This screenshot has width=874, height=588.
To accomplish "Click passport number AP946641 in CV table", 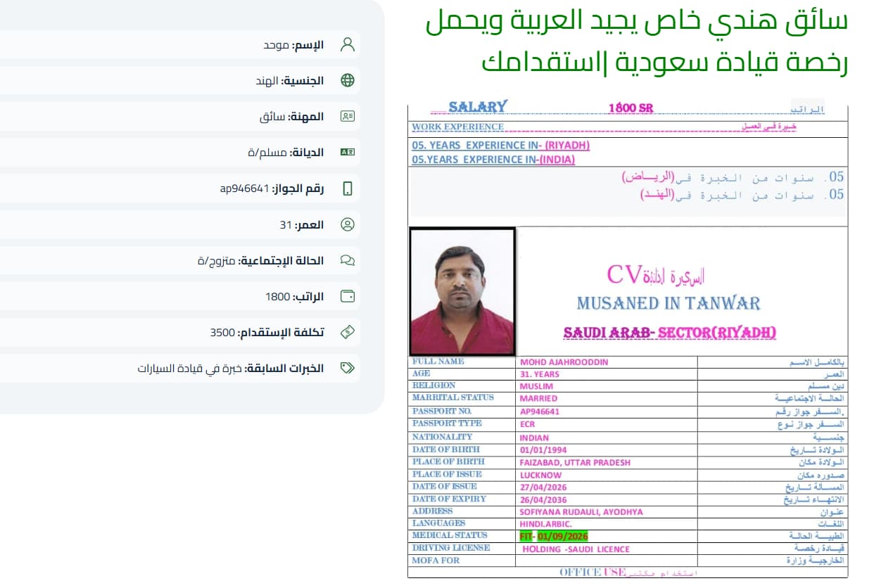I will point(540,412).
